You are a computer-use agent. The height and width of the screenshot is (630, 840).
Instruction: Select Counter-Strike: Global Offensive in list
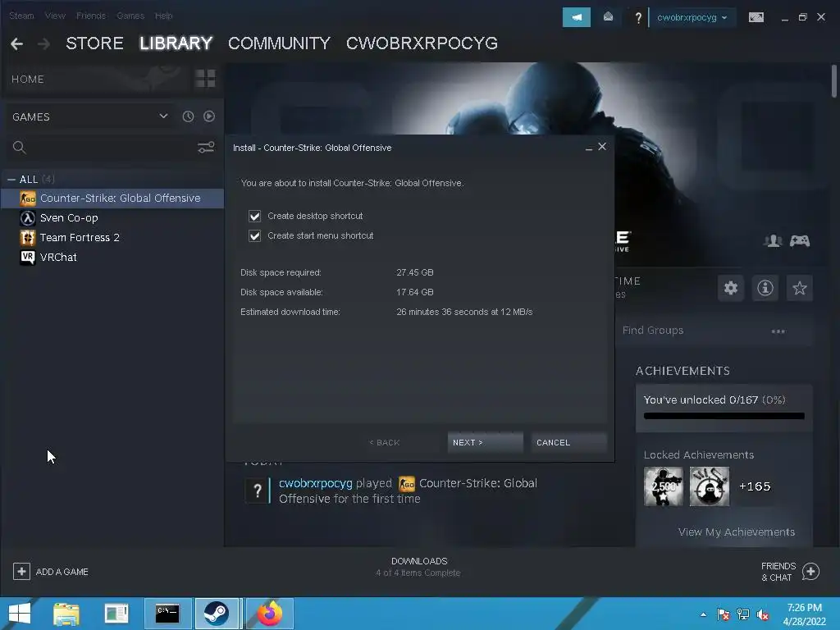[112, 199]
